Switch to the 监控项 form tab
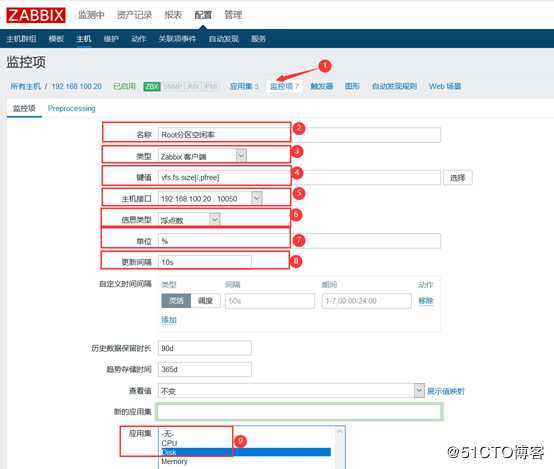Viewport: 554px width, 469px height. pos(24,109)
